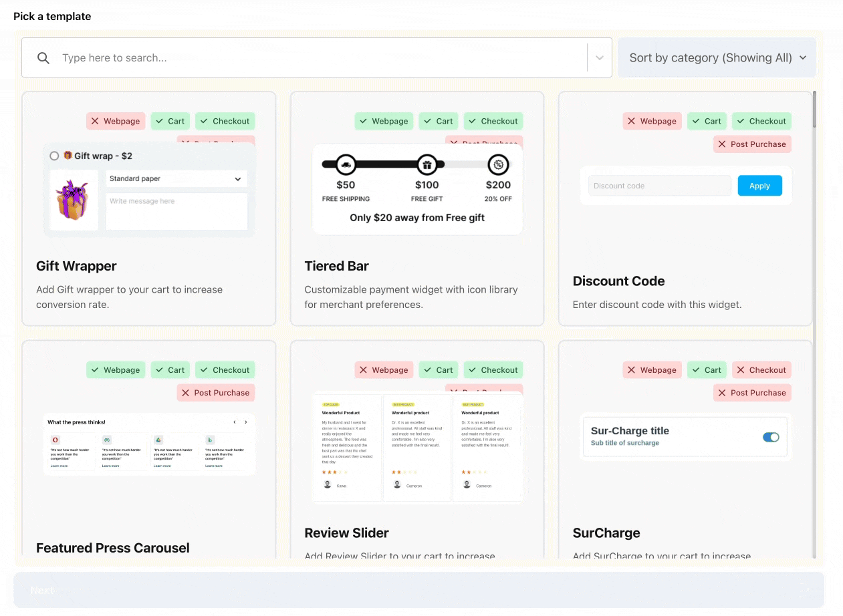Click Kawa's reviewer avatar icon
Image resolution: width=843 pixels, height=616 pixels.
[x=328, y=485]
